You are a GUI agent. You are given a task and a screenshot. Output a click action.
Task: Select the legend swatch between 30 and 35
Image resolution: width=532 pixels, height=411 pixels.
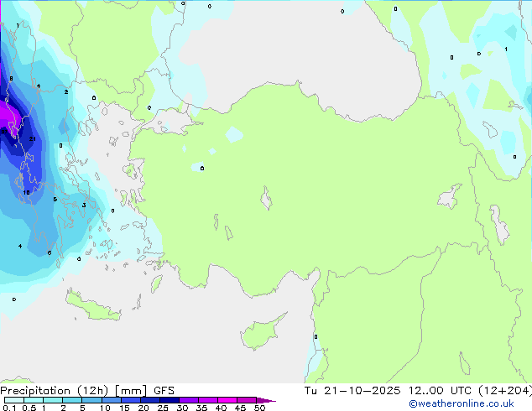(x=192, y=400)
